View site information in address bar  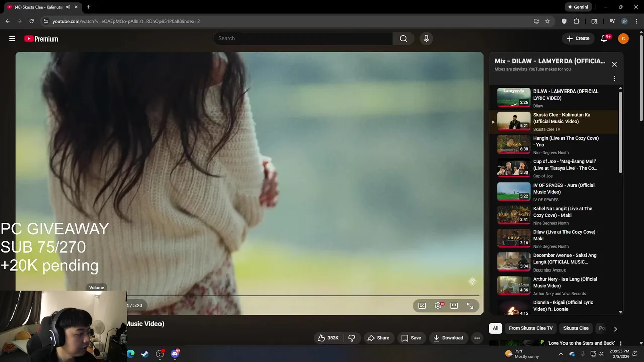(x=46, y=21)
